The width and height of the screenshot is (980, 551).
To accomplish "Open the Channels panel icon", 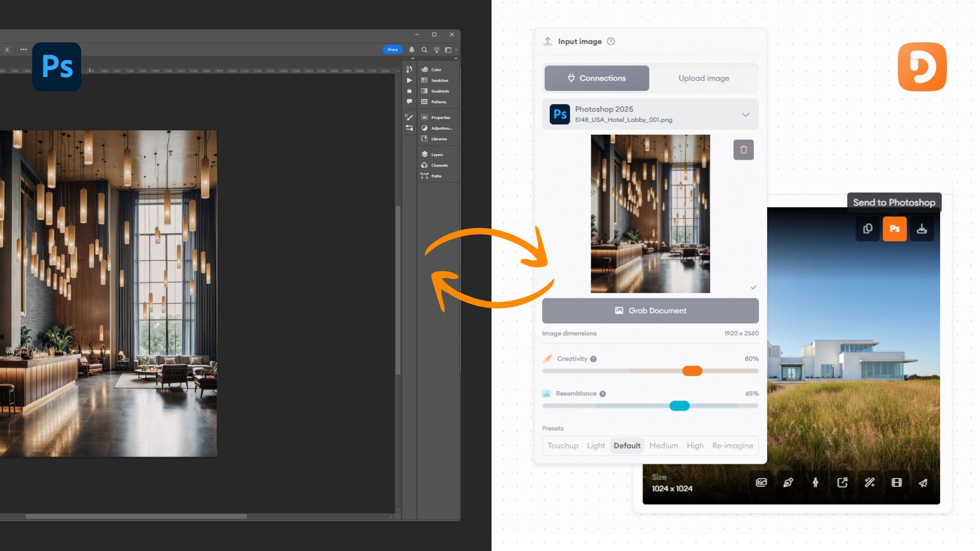I will 425,165.
